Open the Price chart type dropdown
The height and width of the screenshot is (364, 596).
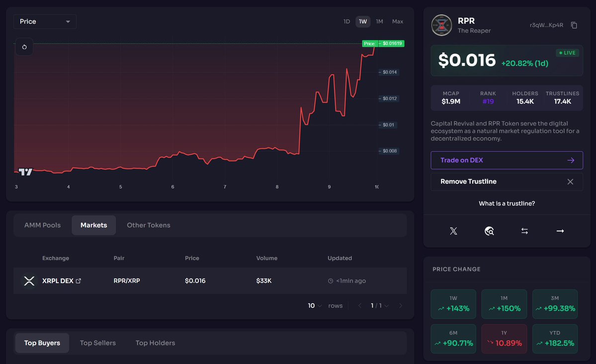pyautogui.click(x=45, y=22)
